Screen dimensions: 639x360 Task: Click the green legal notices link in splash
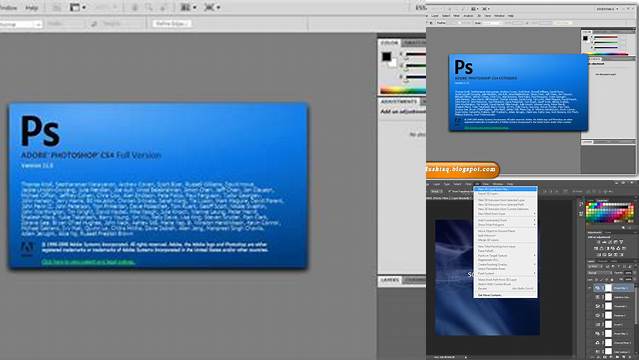point(88,262)
